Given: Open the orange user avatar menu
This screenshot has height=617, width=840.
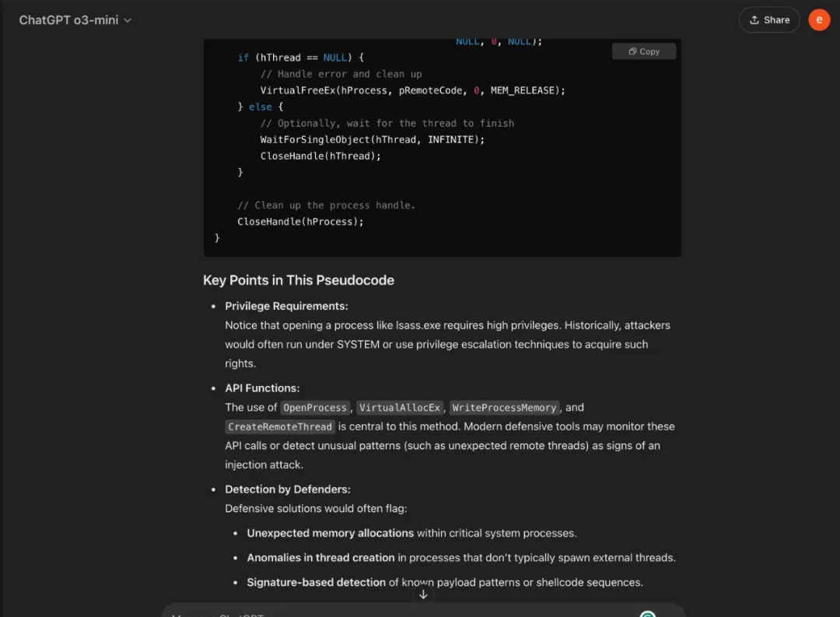Looking at the screenshot, I should pos(819,20).
